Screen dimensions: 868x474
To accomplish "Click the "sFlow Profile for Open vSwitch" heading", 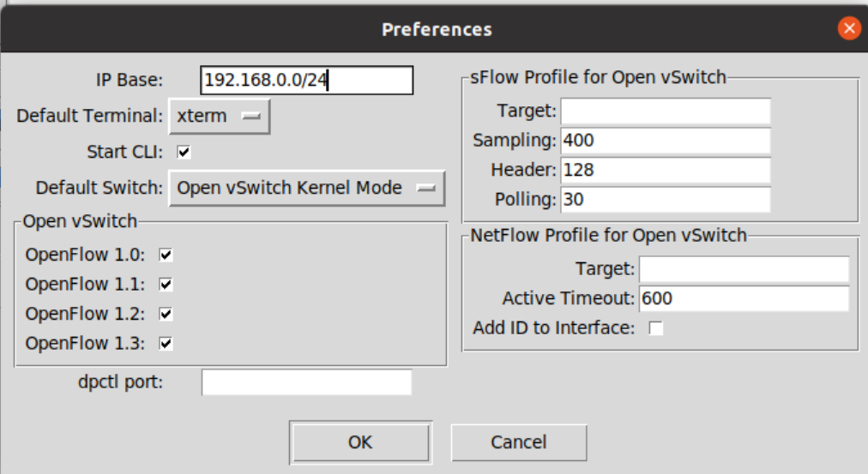I will (x=598, y=77).
